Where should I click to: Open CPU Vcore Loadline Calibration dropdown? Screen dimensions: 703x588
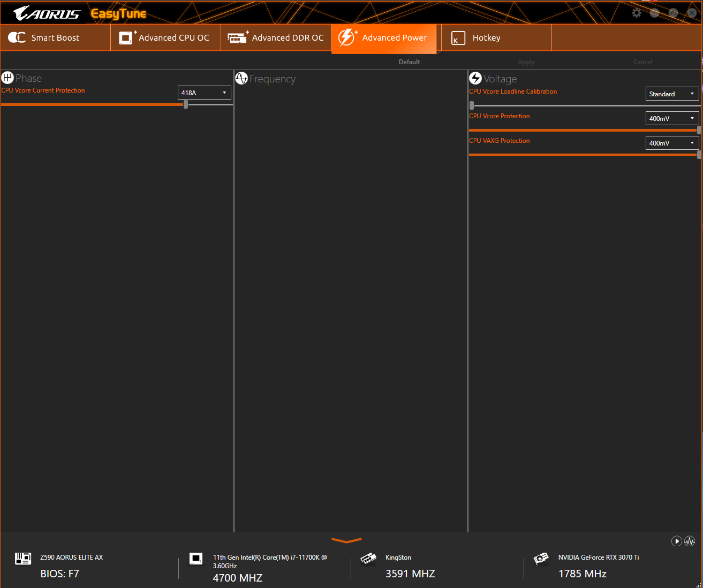coord(672,94)
